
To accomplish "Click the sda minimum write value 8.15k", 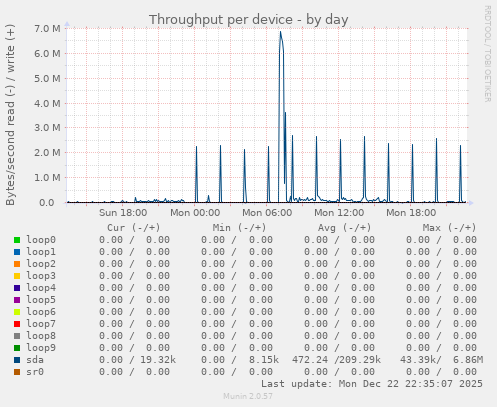I will pos(264,360).
